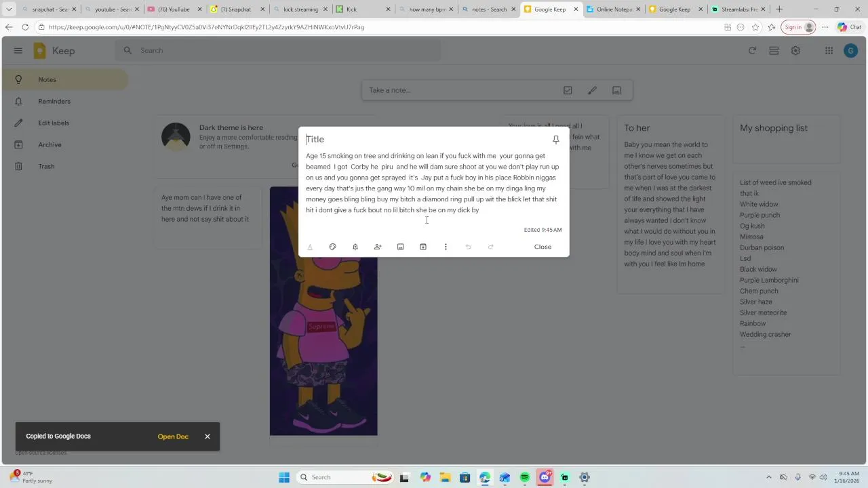This screenshot has width=868, height=488.
Task: Open Reminders in the sidebar
Action: coord(64,101)
